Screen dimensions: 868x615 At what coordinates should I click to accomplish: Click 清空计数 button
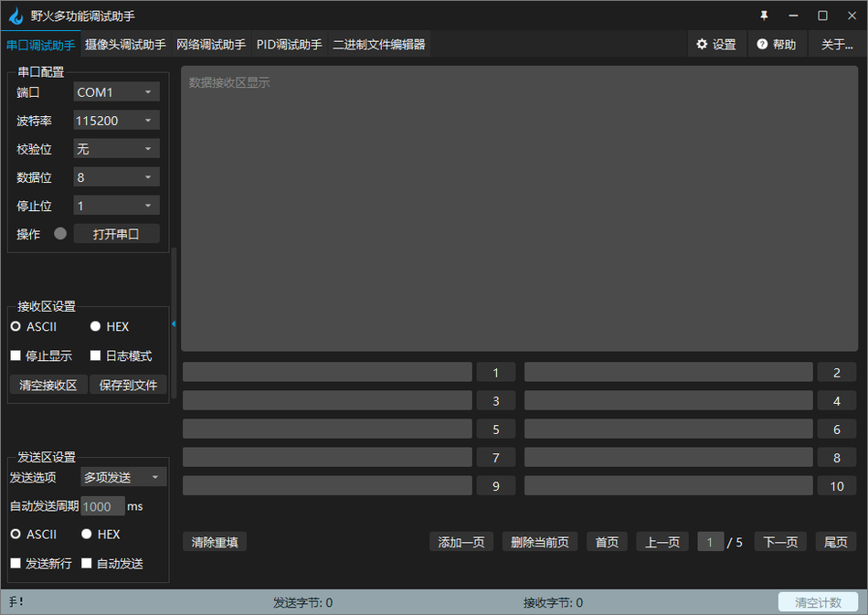[818, 601]
